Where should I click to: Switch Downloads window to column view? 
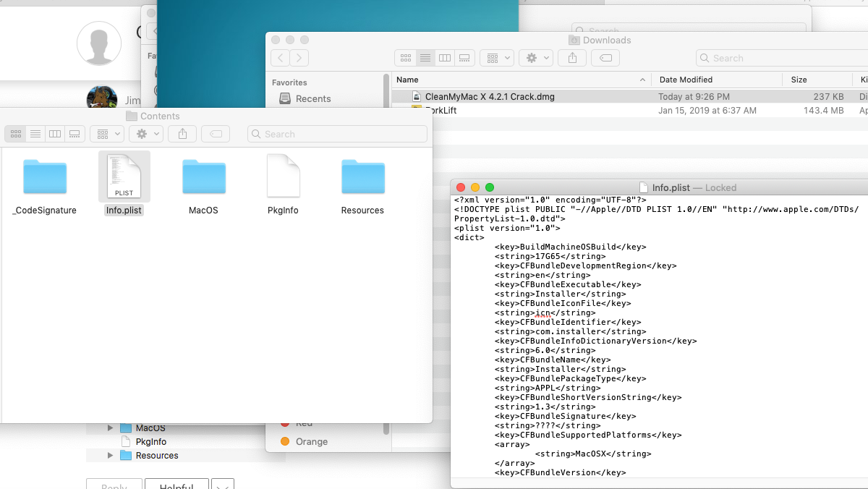click(445, 58)
